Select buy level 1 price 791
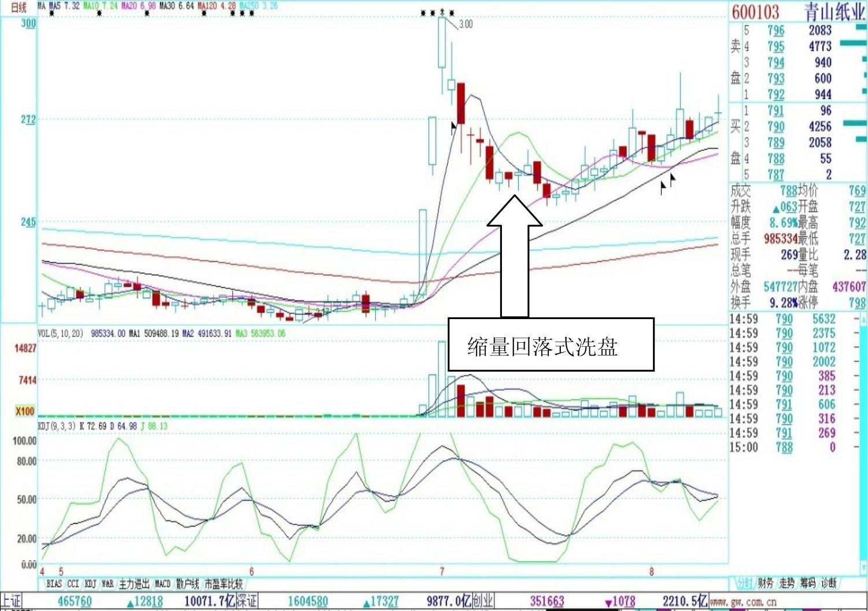The image size is (868, 611). tap(775, 110)
